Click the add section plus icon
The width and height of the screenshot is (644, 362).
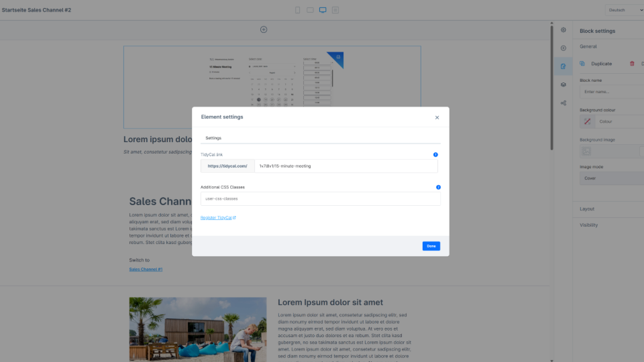point(264,29)
